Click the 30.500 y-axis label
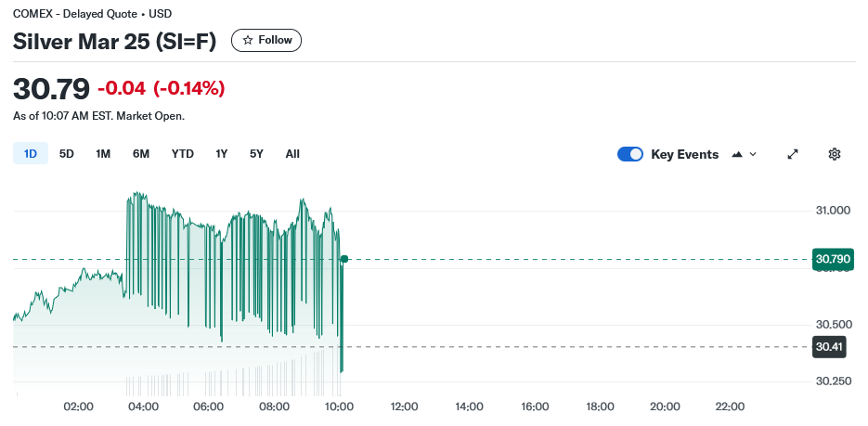 tap(833, 324)
